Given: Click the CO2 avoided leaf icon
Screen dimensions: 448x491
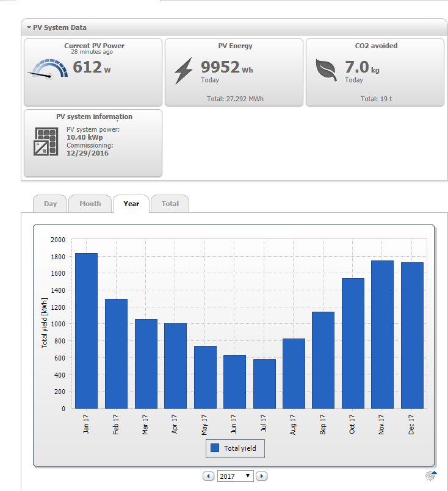Looking at the screenshot, I should click(x=326, y=70).
